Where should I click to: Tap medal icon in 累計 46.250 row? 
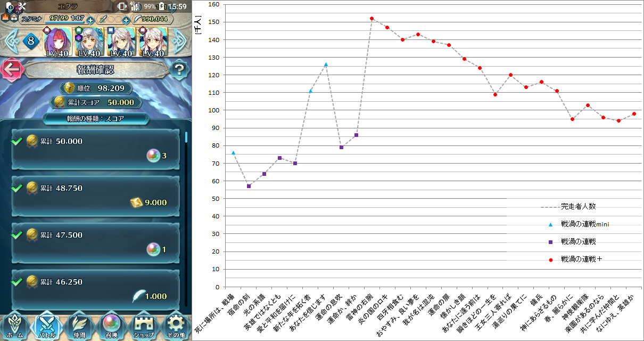(32, 281)
